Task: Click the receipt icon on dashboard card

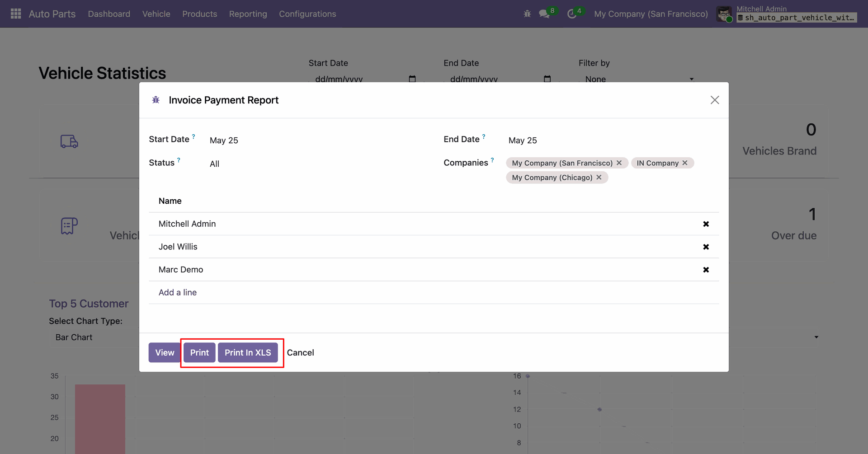Action: pos(69,226)
